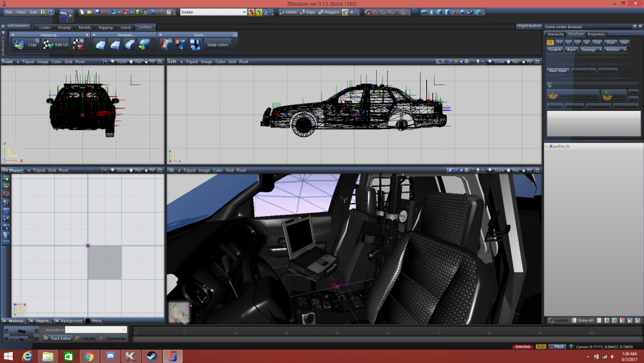Click the New State button
The width and height of the screenshot is (644, 363).
(x=557, y=70)
